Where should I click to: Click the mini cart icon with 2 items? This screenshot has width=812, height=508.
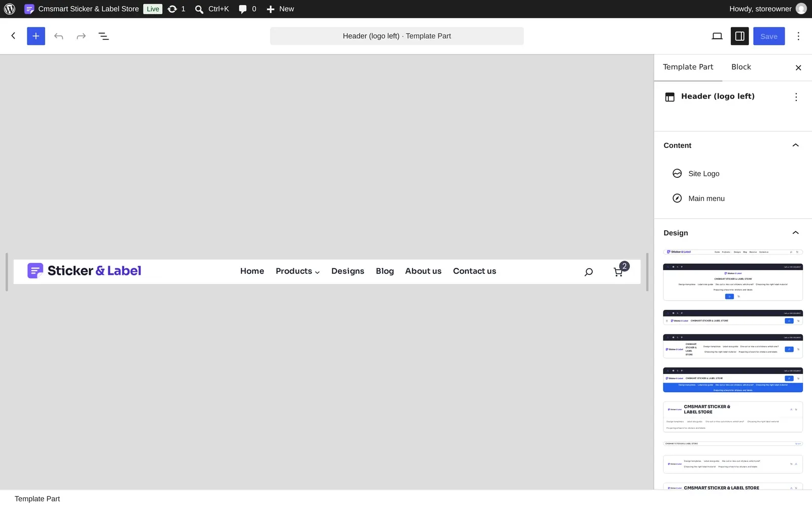[620, 270]
